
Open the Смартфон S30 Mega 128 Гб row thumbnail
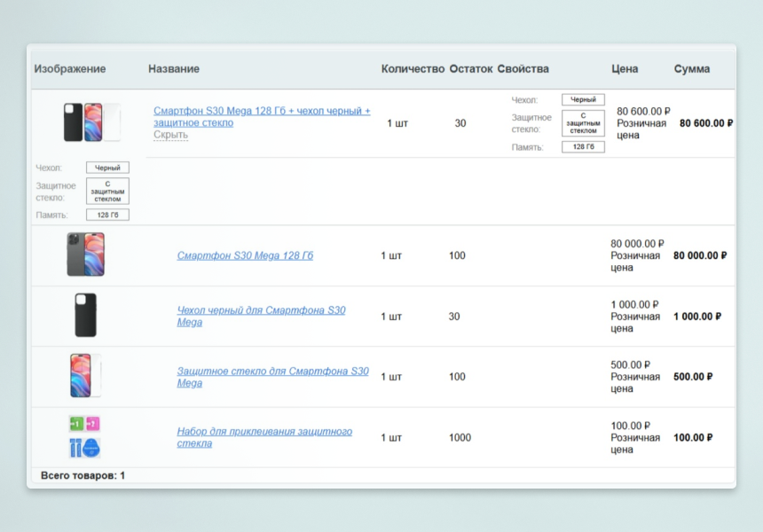85,254
